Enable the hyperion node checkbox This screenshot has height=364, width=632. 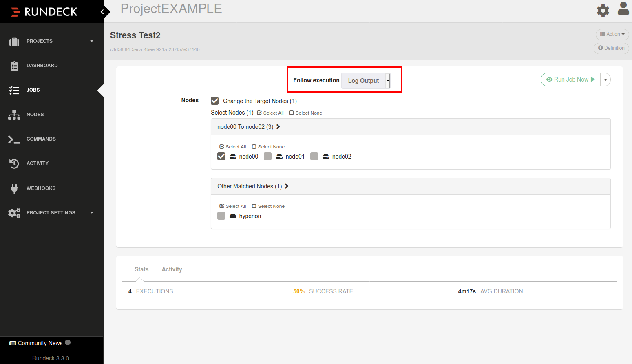click(x=221, y=216)
